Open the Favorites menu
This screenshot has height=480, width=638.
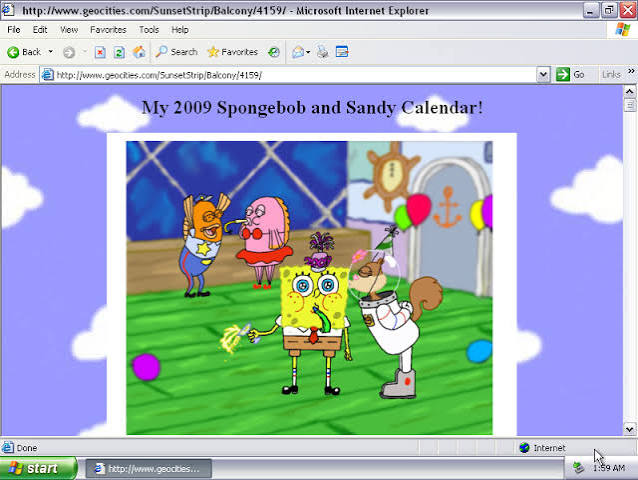108,30
